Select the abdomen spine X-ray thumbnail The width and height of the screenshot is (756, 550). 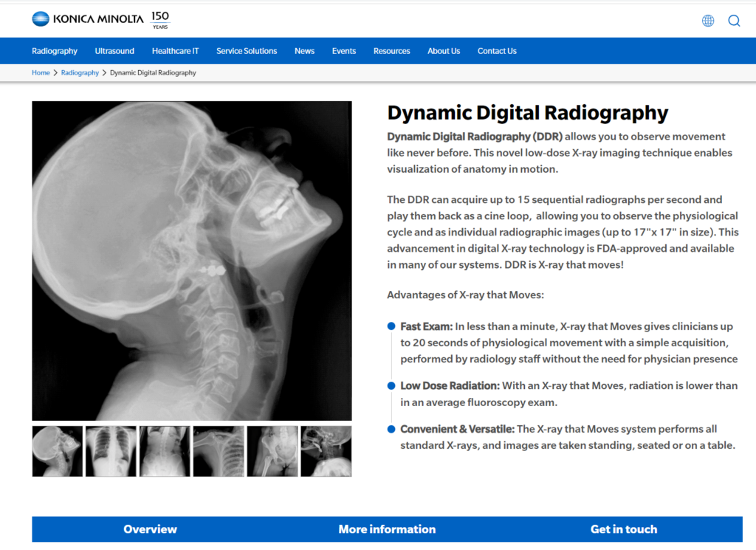point(165,451)
